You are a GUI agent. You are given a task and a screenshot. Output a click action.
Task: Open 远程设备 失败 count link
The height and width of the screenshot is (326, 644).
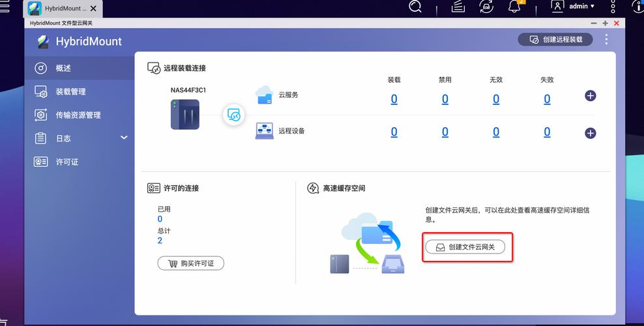tap(547, 132)
